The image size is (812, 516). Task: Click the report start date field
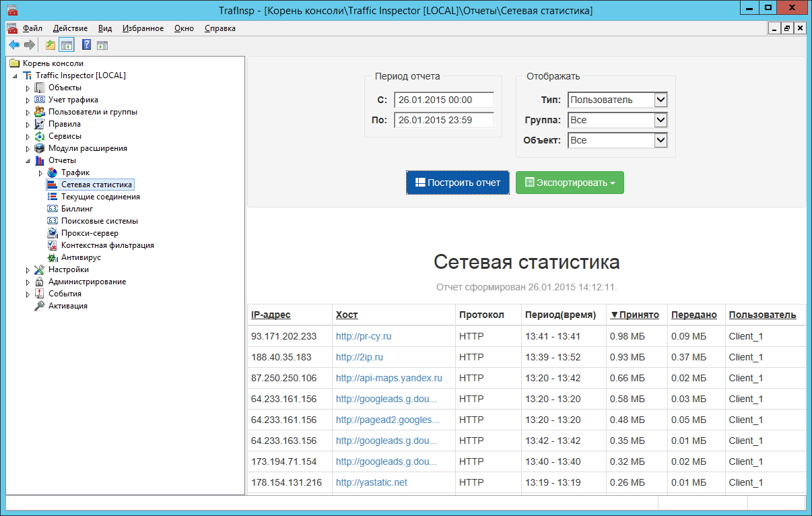tap(444, 100)
